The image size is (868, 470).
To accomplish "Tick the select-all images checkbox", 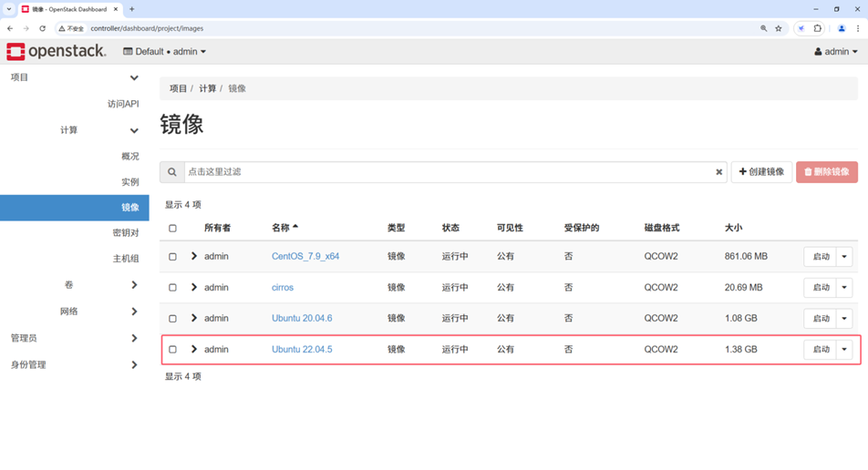I will pyautogui.click(x=172, y=228).
